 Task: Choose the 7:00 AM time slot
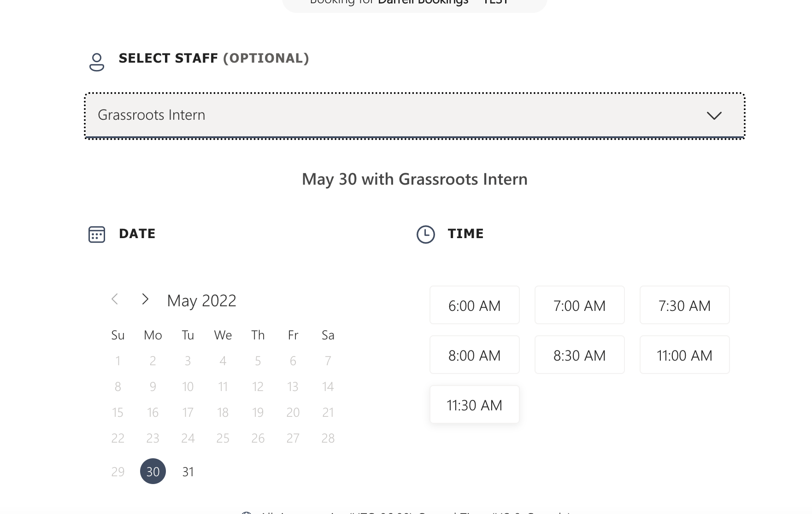tap(579, 305)
